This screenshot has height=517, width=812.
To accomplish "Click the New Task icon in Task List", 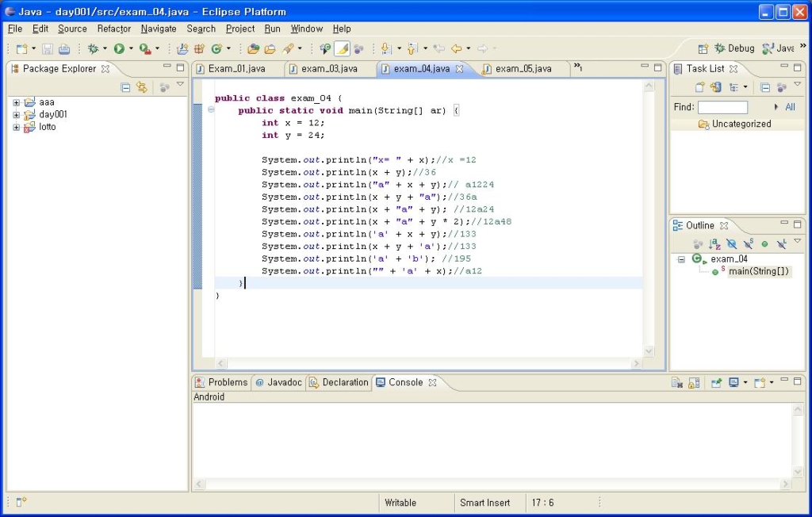I will click(699, 87).
